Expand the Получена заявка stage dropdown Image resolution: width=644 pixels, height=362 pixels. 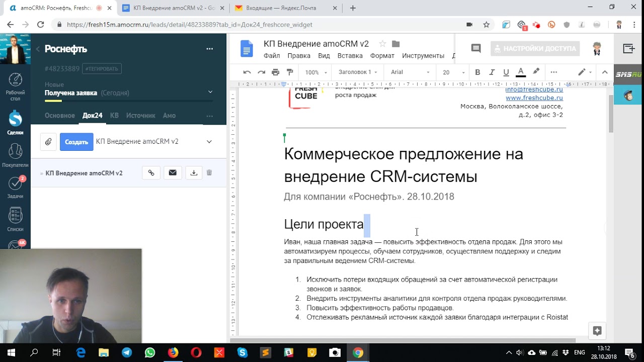[x=210, y=92]
